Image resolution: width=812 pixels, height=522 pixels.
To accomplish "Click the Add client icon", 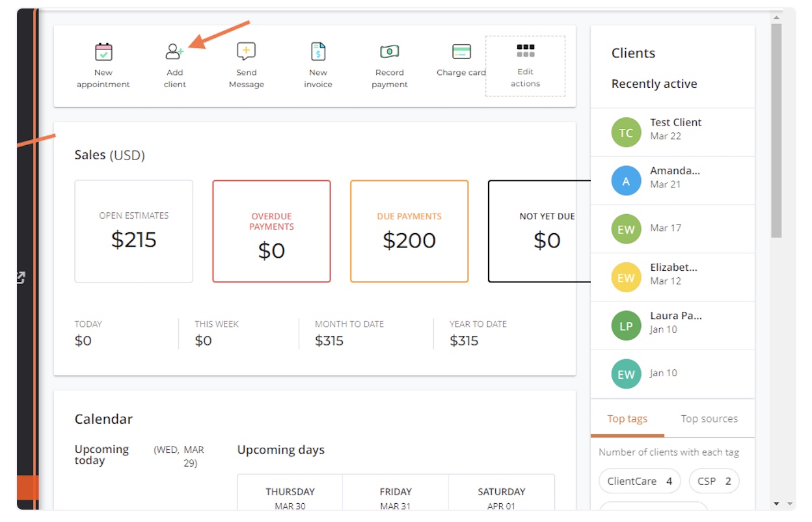I will coord(174,52).
